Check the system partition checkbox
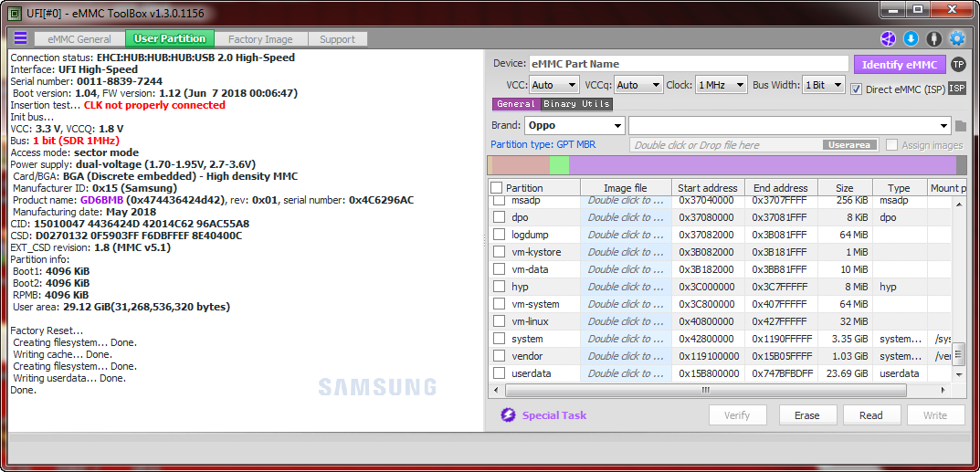 click(499, 339)
